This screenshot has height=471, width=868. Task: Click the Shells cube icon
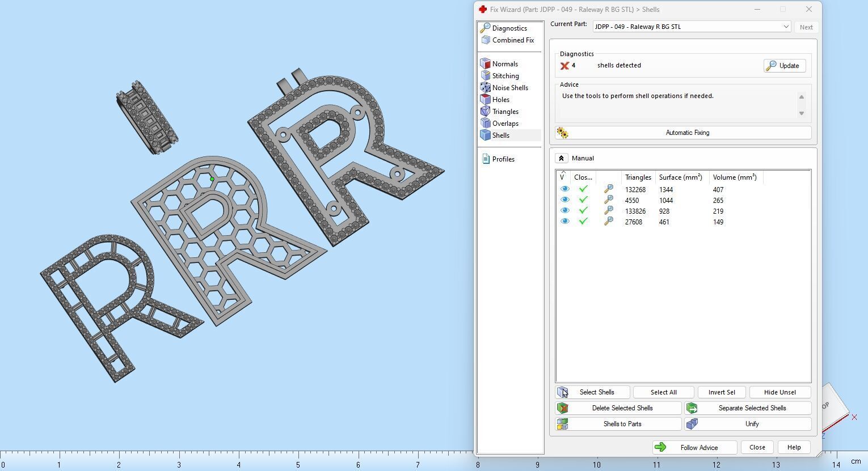click(x=485, y=135)
